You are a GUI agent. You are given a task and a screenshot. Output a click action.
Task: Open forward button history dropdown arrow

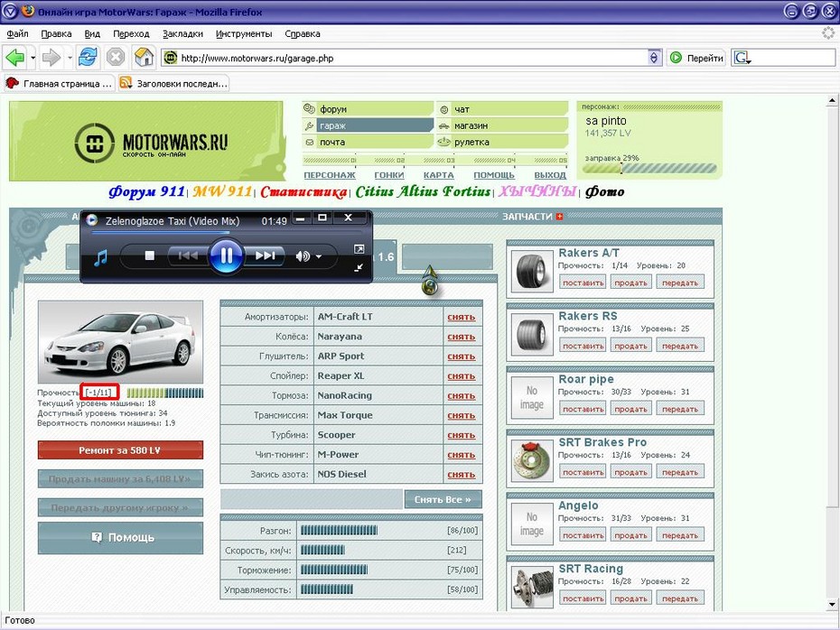coord(70,57)
